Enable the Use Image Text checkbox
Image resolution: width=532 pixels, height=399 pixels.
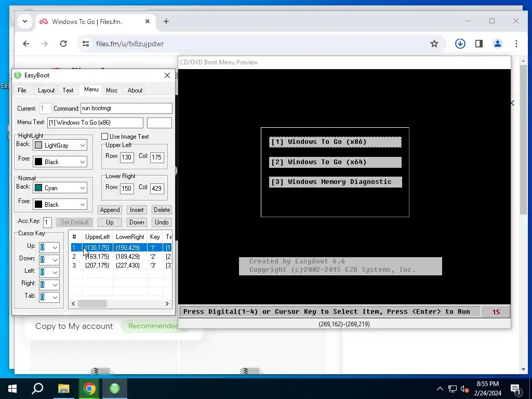coord(105,137)
